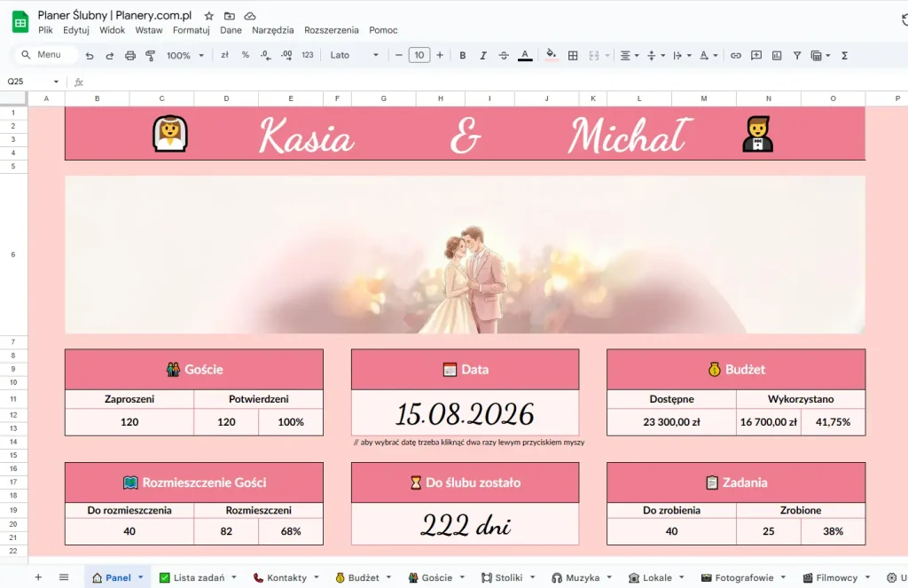The height and width of the screenshot is (588, 908).
Task: Click the font size field
Action: point(419,56)
